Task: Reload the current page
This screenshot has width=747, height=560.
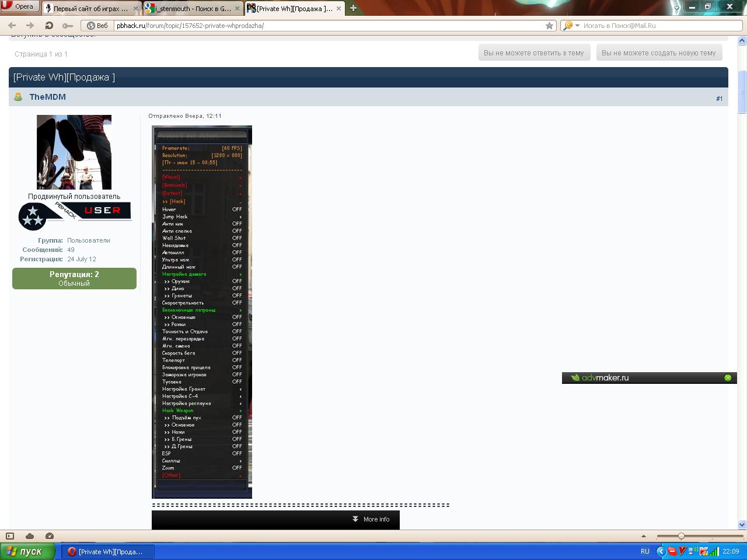Action: tap(49, 26)
